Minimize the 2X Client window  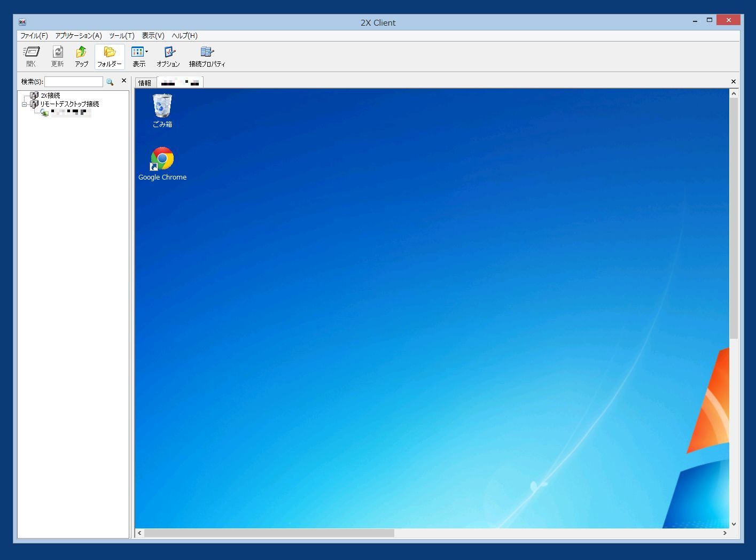tap(695, 21)
